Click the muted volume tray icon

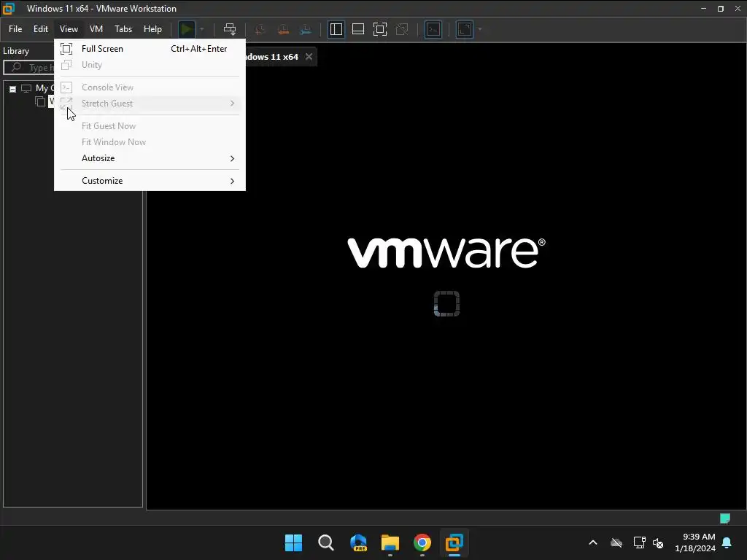coord(658,542)
